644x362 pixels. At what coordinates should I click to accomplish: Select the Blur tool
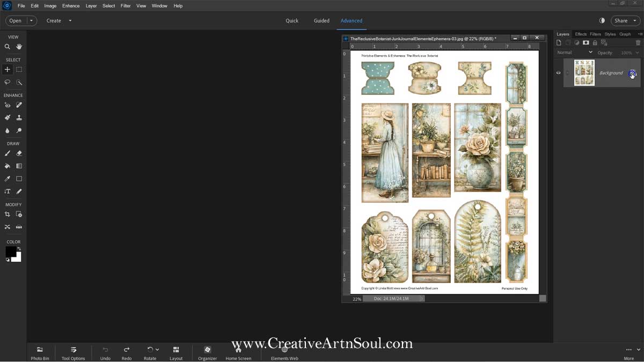[x=8, y=130]
